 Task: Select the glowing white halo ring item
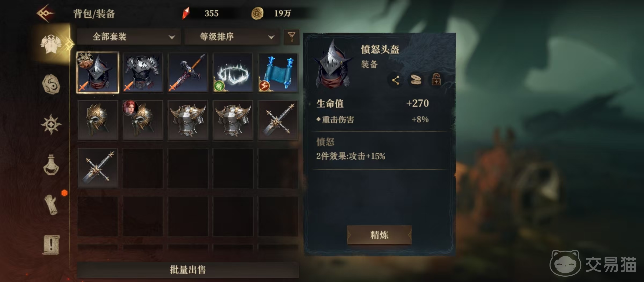point(233,72)
